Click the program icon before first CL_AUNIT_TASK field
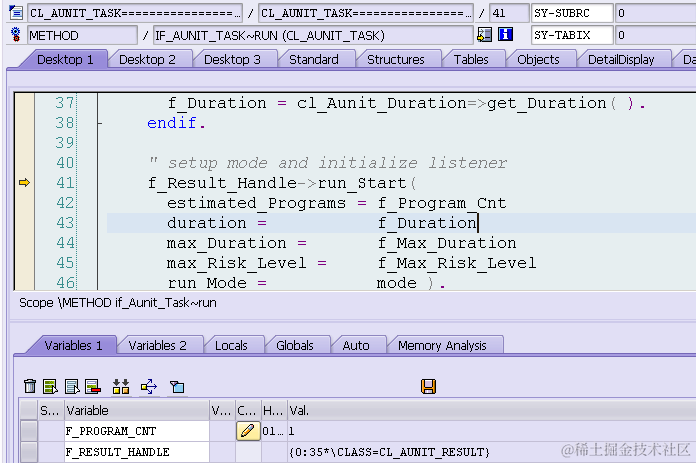The width and height of the screenshot is (696, 463). 16,12
